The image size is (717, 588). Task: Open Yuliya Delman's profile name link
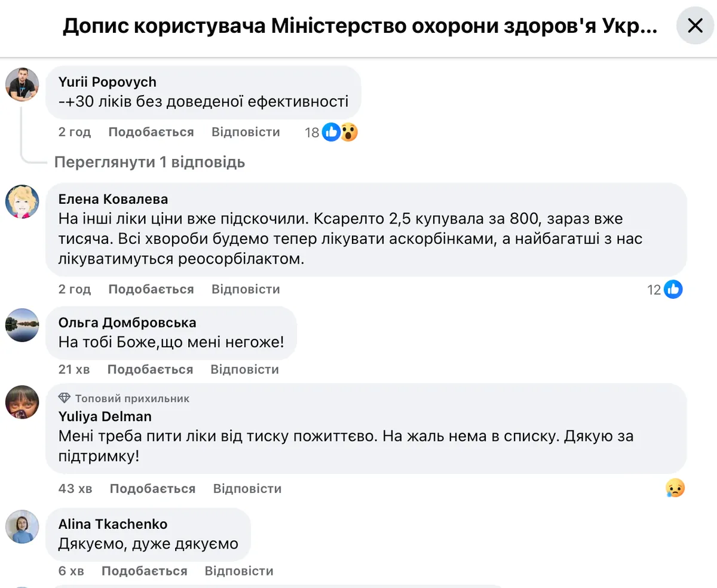tap(105, 416)
